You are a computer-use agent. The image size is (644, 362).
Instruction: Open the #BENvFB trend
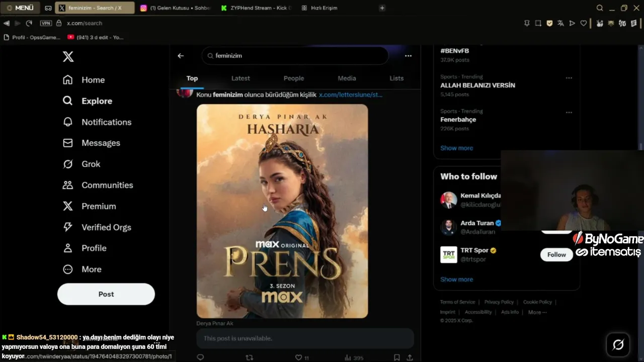coord(454,51)
